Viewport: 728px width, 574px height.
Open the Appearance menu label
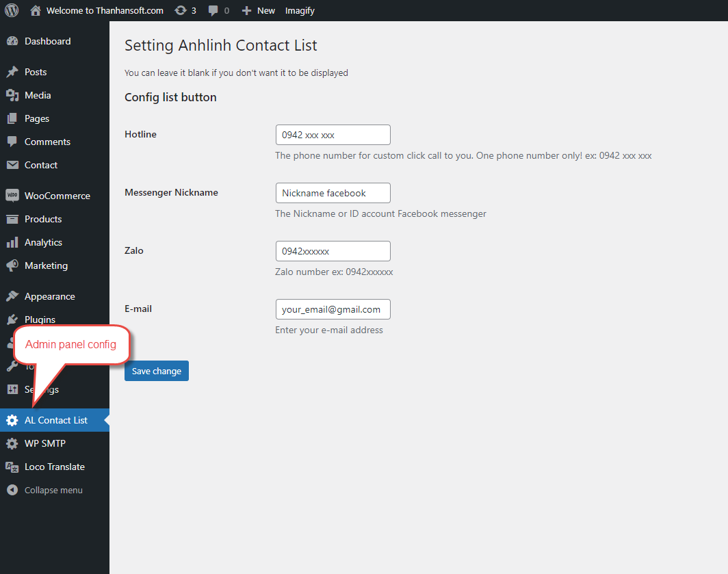(x=50, y=297)
